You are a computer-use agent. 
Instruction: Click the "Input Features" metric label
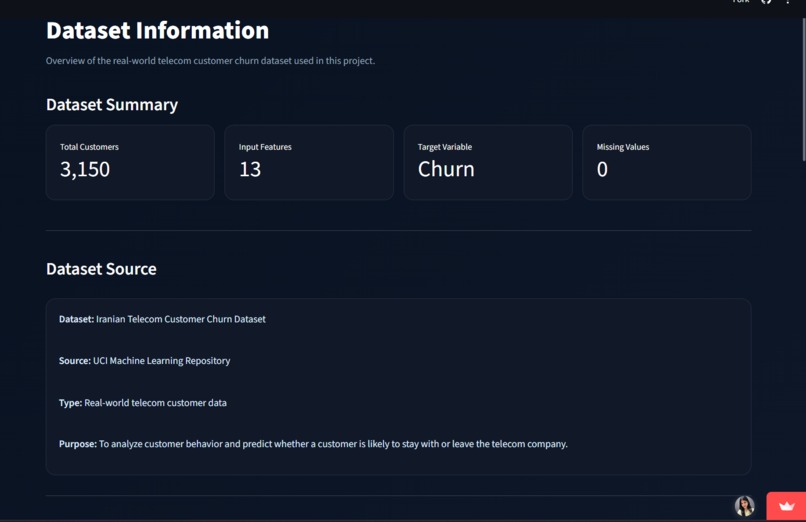(x=265, y=147)
